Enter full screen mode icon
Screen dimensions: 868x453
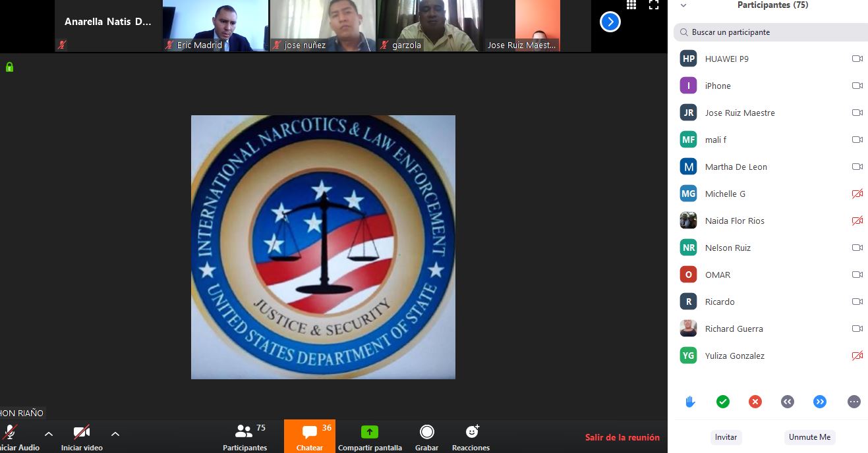point(654,5)
